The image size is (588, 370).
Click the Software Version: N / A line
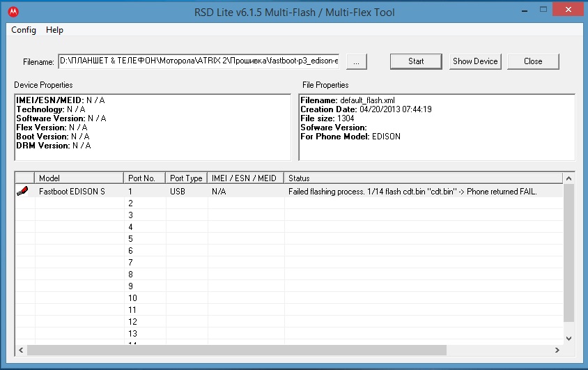pos(61,118)
